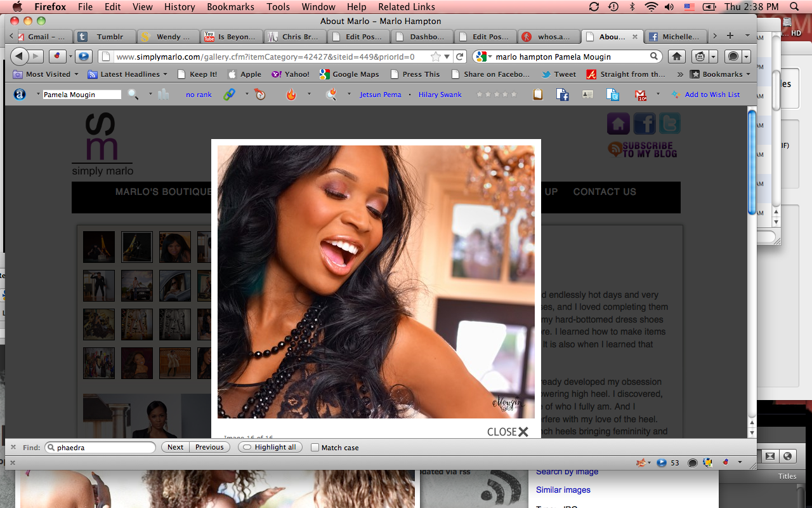Click the purple home icon on site
This screenshot has height=508, width=812.
[x=619, y=123]
